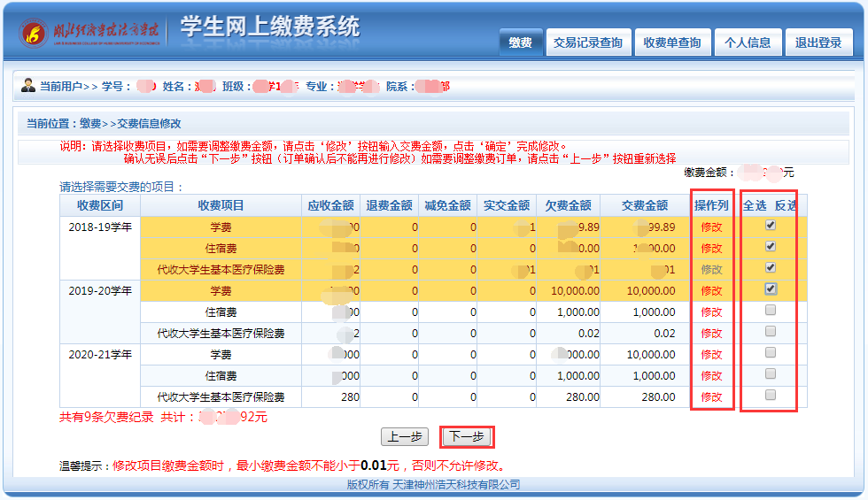This screenshot has width=868, height=500.
Task: Click the 收费项目 column header
Action: (x=221, y=205)
